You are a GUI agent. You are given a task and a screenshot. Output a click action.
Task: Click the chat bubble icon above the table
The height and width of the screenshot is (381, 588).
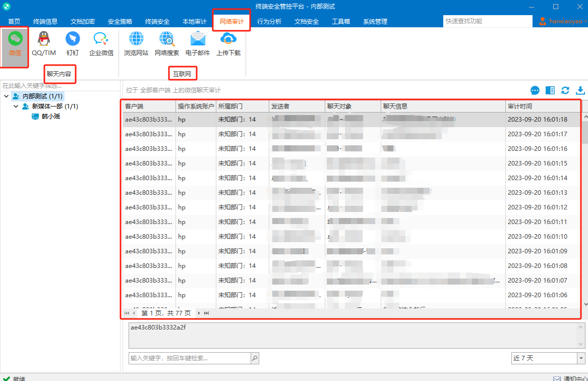pyautogui.click(x=535, y=90)
